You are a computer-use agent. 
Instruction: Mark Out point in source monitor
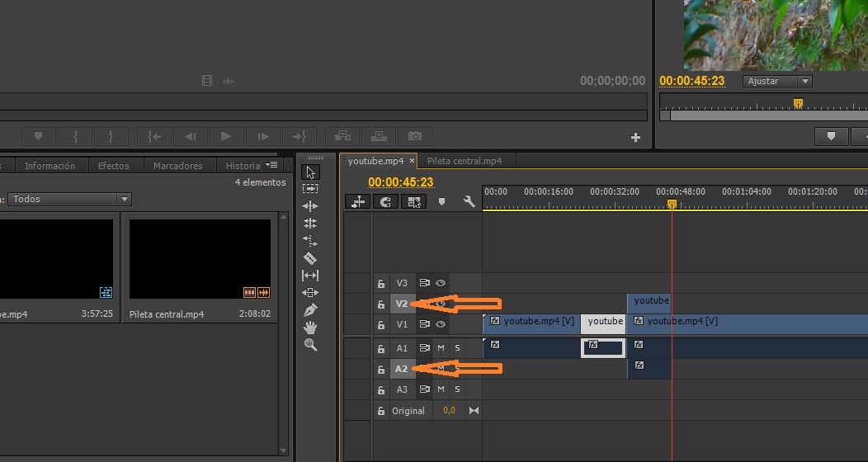[111, 136]
